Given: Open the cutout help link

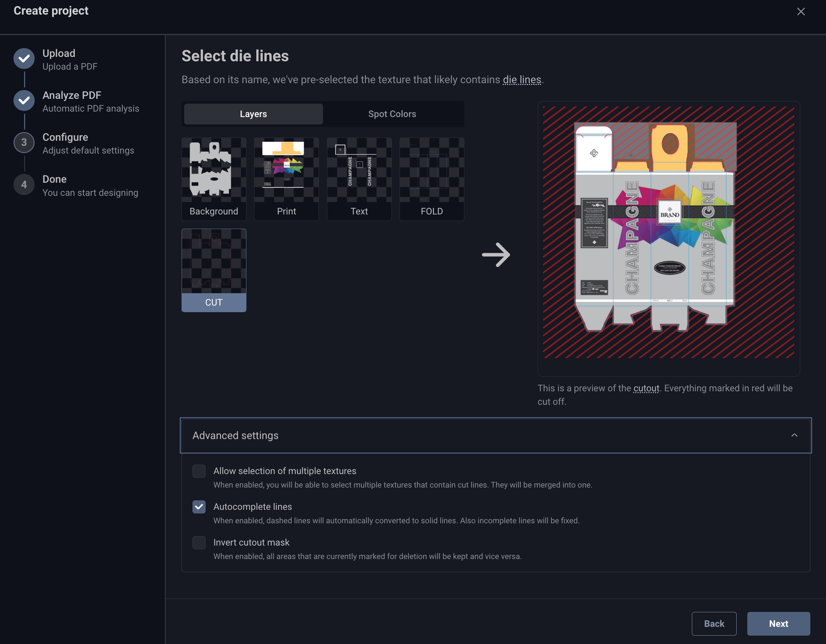Looking at the screenshot, I should (646, 388).
